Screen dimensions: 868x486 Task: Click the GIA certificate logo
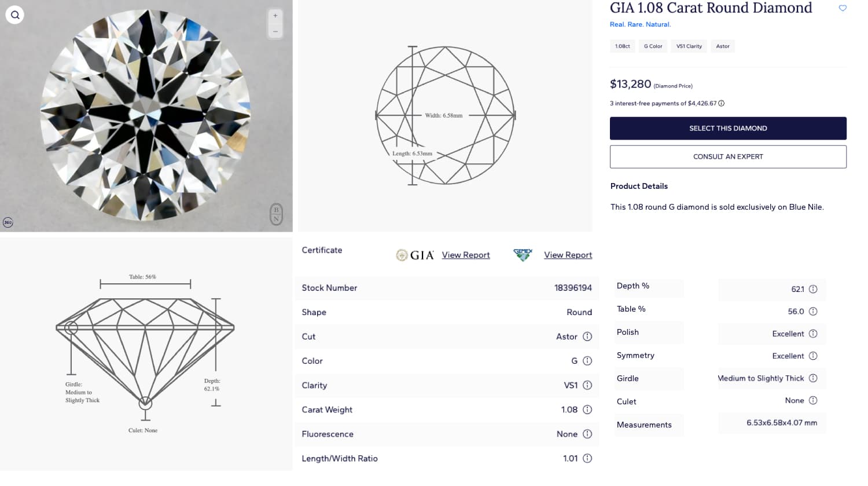point(415,255)
